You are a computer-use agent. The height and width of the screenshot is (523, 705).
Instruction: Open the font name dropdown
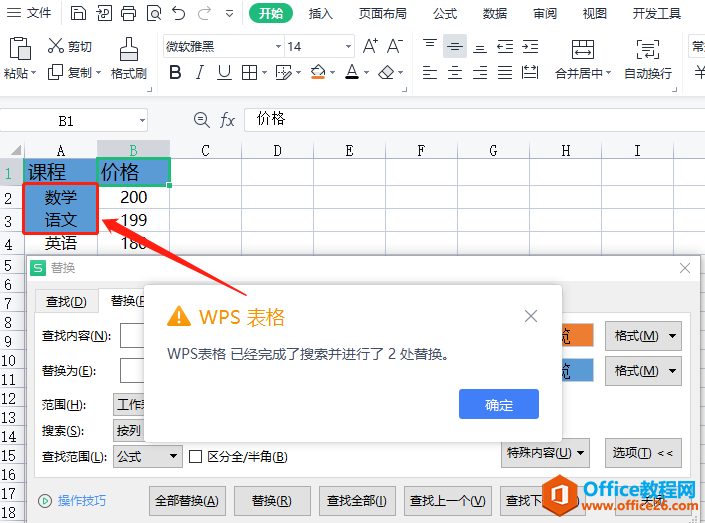point(278,46)
